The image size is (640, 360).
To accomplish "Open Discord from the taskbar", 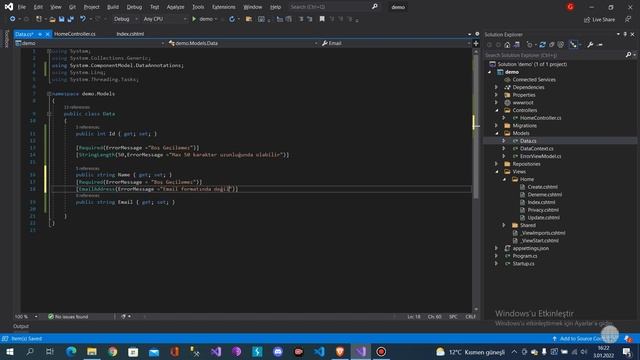I will (278, 351).
